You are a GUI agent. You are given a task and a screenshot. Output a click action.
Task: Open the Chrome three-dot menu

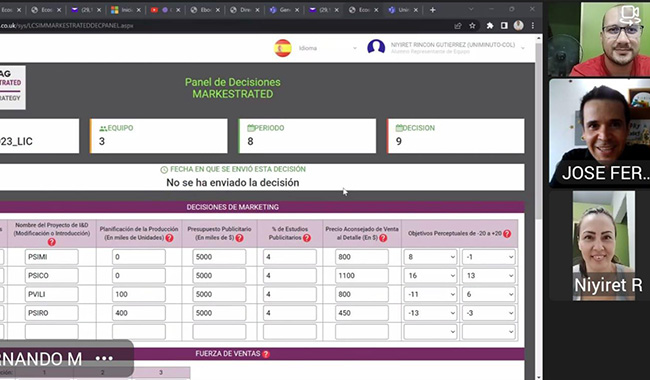coord(533,26)
